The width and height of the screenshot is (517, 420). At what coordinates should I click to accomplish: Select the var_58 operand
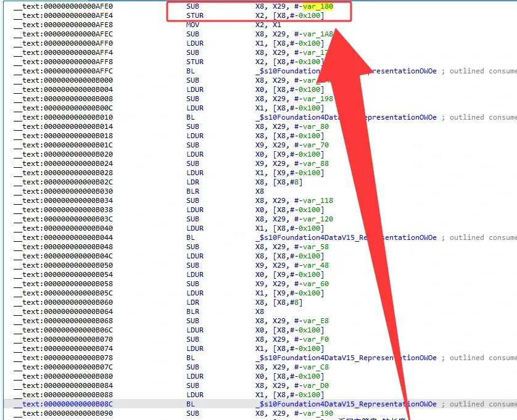(316, 247)
